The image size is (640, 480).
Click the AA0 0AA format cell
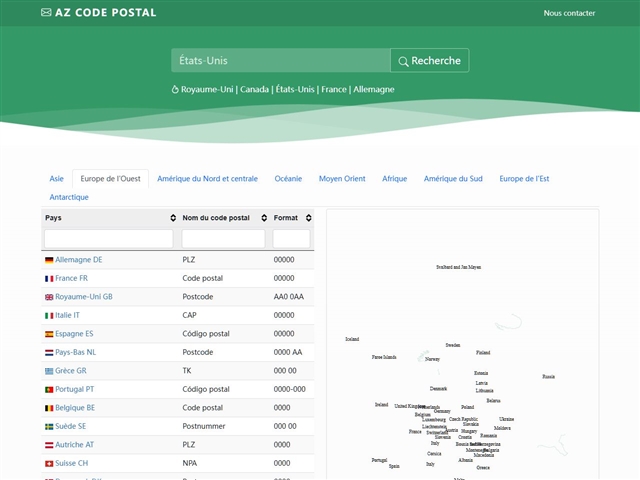pyautogui.click(x=289, y=297)
